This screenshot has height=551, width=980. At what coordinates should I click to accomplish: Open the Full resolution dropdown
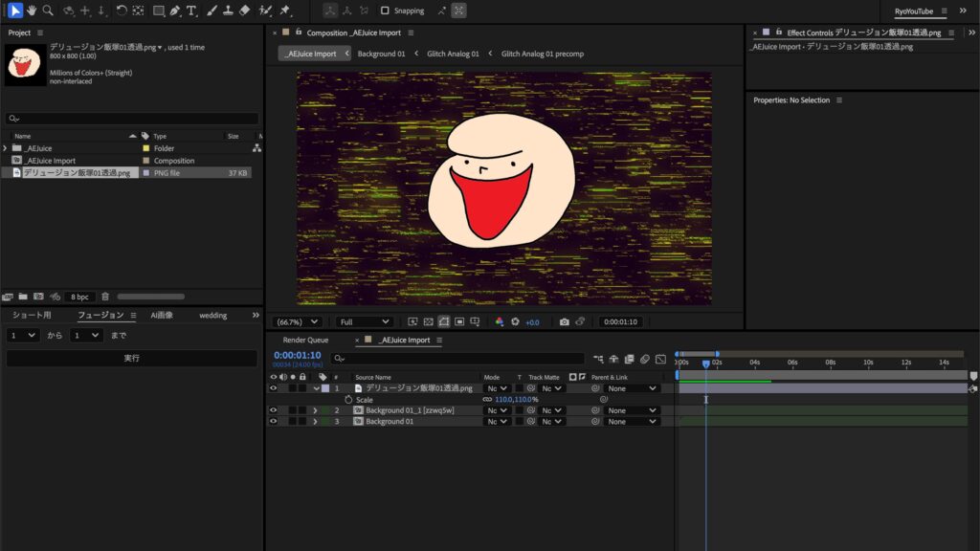coord(364,321)
